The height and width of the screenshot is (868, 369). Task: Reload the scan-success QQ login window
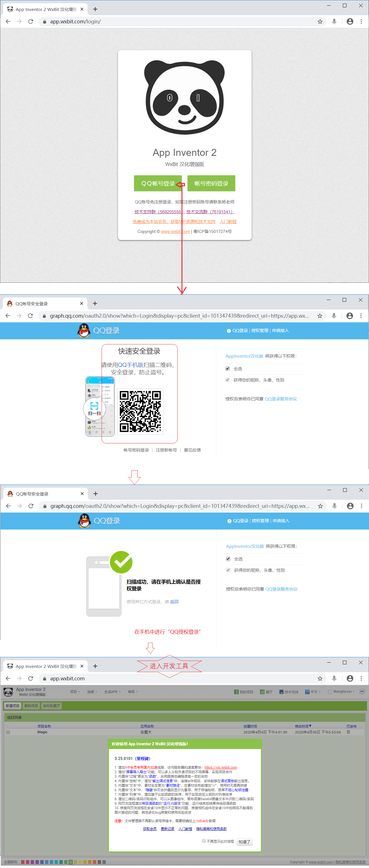point(31,506)
